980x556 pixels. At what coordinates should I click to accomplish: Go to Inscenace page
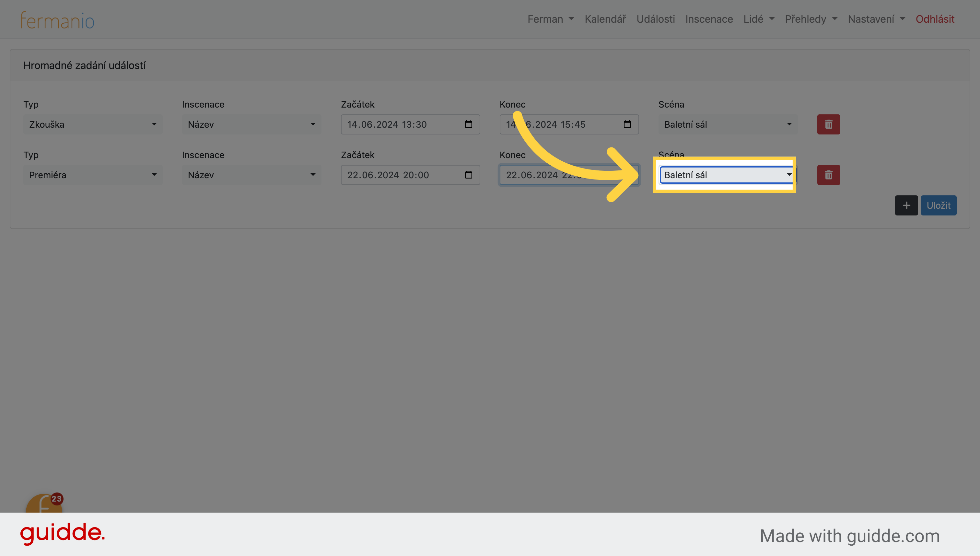point(709,19)
